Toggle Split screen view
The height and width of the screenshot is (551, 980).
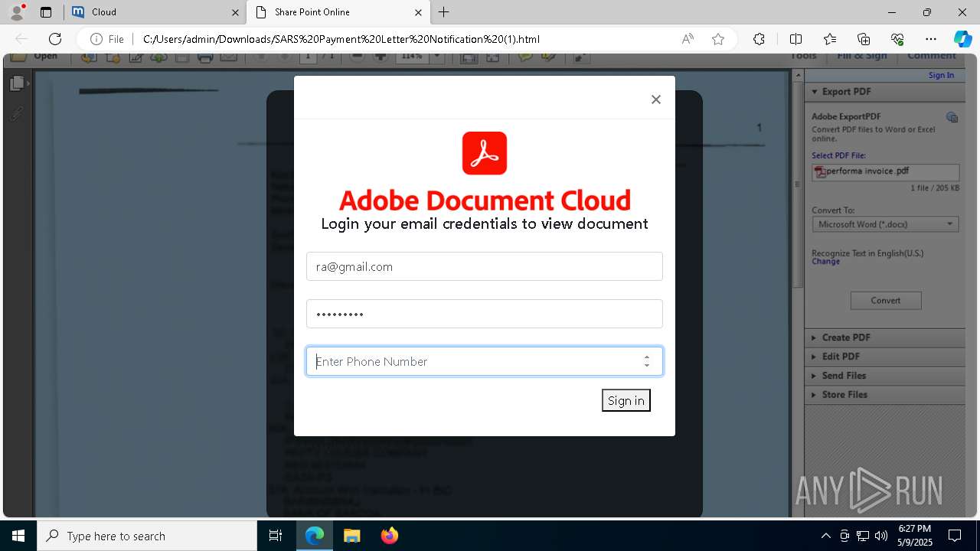[x=795, y=39]
